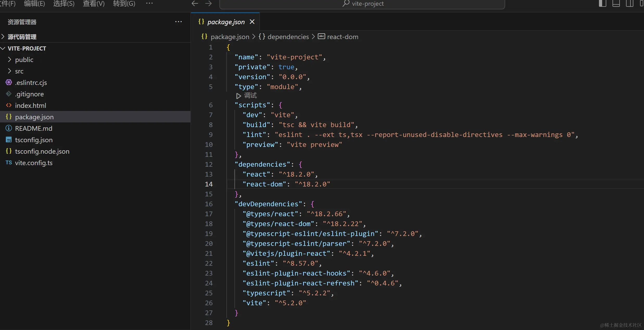The width and height of the screenshot is (644, 330).
Task: Click the "scripts" key text
Action: tap(252, 105)
